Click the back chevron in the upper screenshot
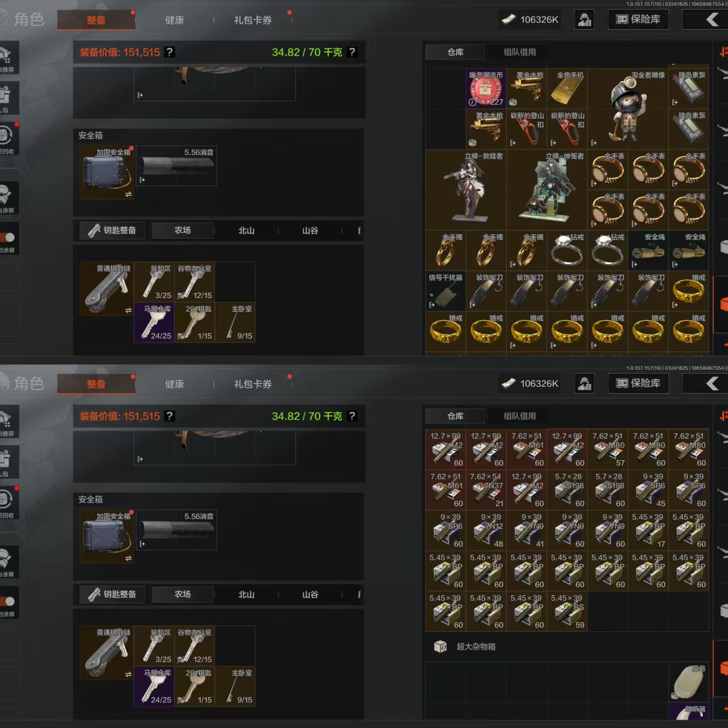728x728 pixels. tap(712, 20)
